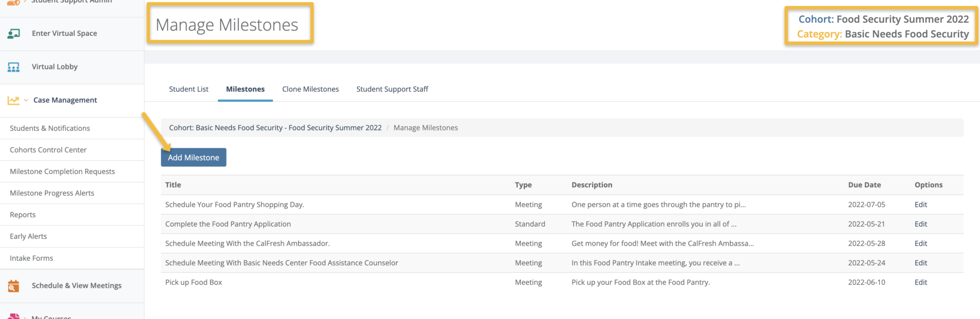Edit the Complete the Food Pantry Application milestone
The width and height of the screenshot is (980, 319).
click(920, 224)
